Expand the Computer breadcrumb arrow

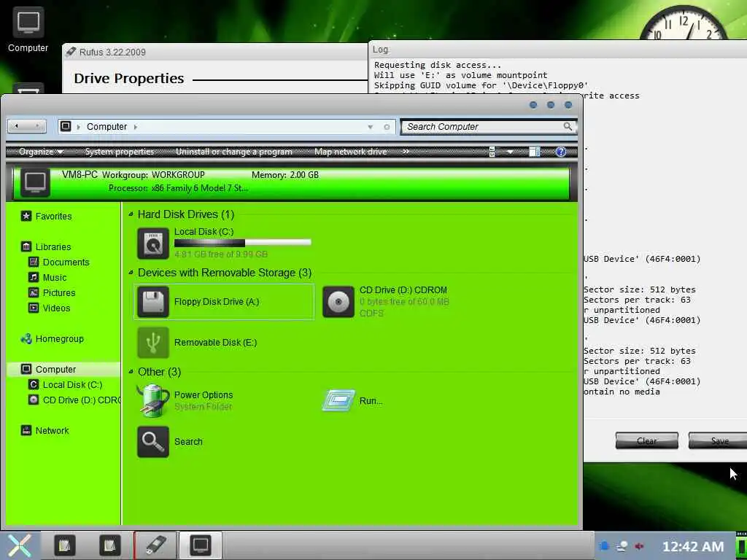coord(136,127)
